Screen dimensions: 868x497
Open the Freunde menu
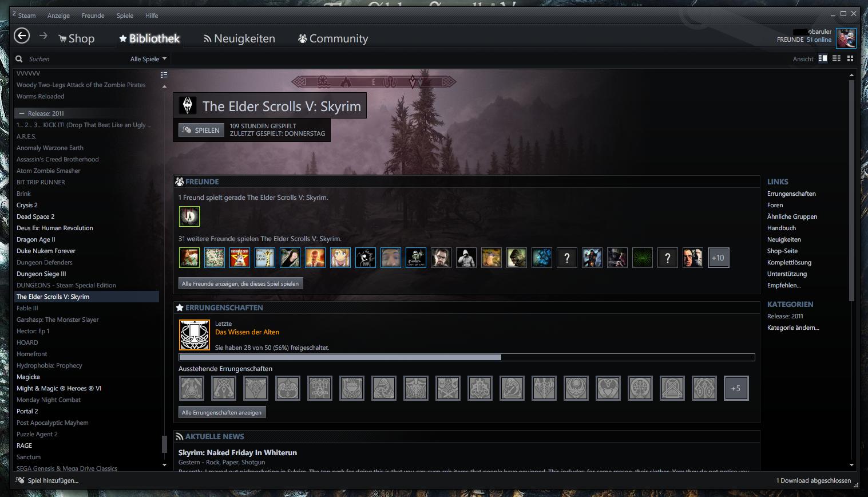[x=93, y=15]
